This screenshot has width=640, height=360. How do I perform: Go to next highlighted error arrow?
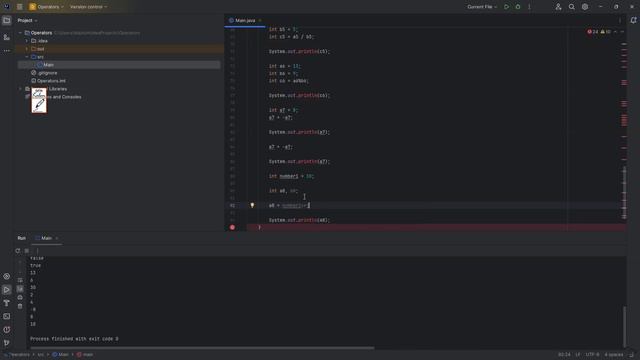coord(622,32)
